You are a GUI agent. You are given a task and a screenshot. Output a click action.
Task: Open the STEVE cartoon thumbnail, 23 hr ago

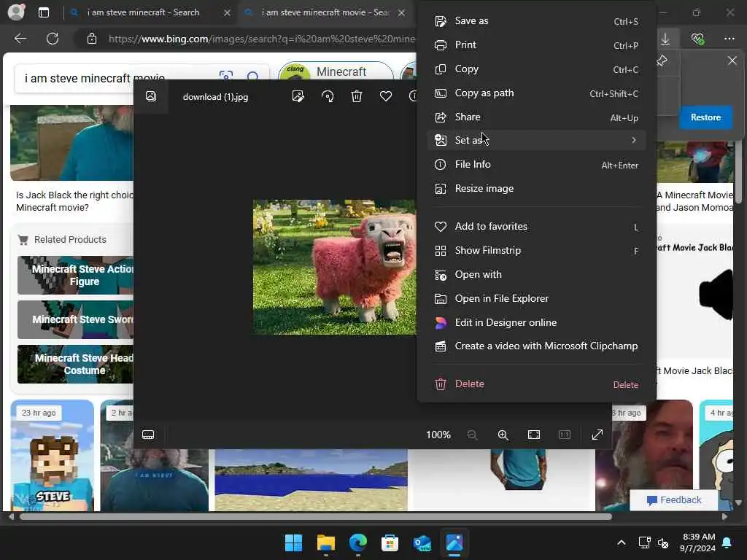coord(53,456)
